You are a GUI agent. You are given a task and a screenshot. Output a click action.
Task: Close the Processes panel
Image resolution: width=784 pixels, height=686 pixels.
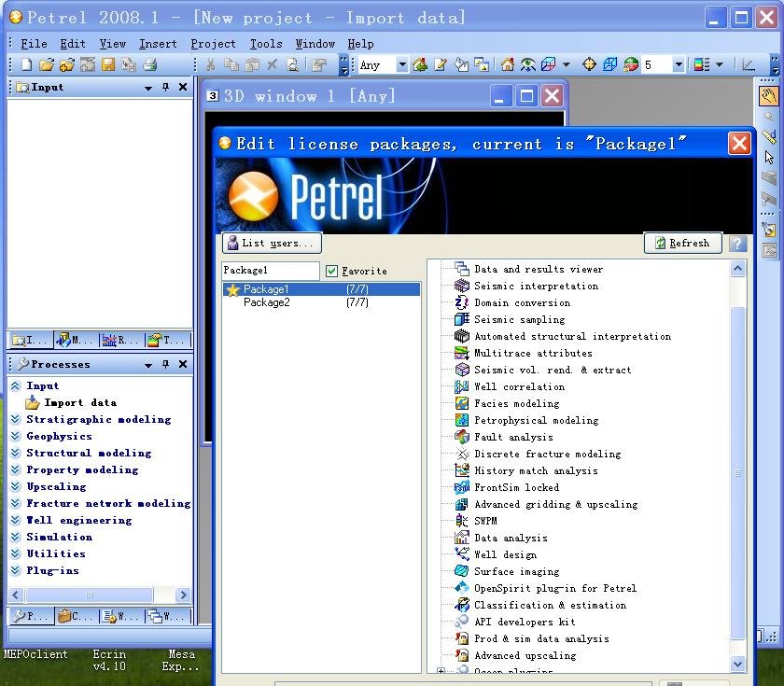183,364
